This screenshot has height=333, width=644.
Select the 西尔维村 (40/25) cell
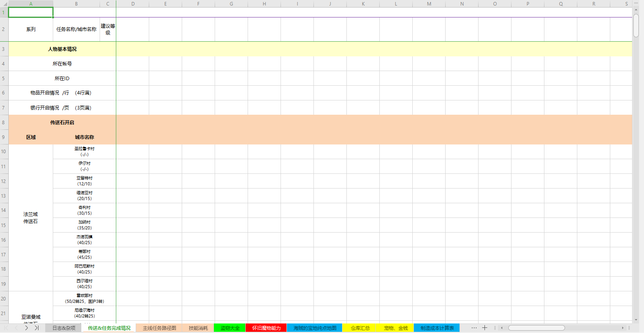click(85, 284)
